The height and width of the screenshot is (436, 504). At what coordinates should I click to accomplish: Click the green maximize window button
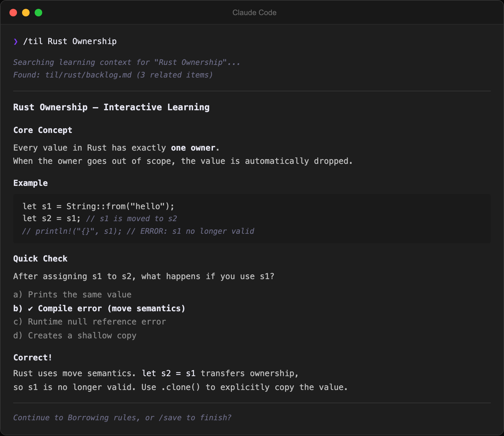[38, 13]
